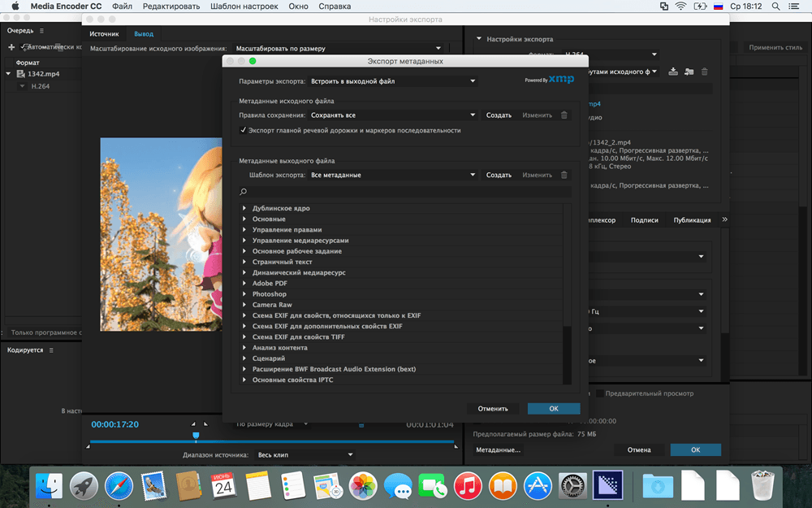Open iTunes music app from the dock
The image size is (812, 508).
coord(468,486)
